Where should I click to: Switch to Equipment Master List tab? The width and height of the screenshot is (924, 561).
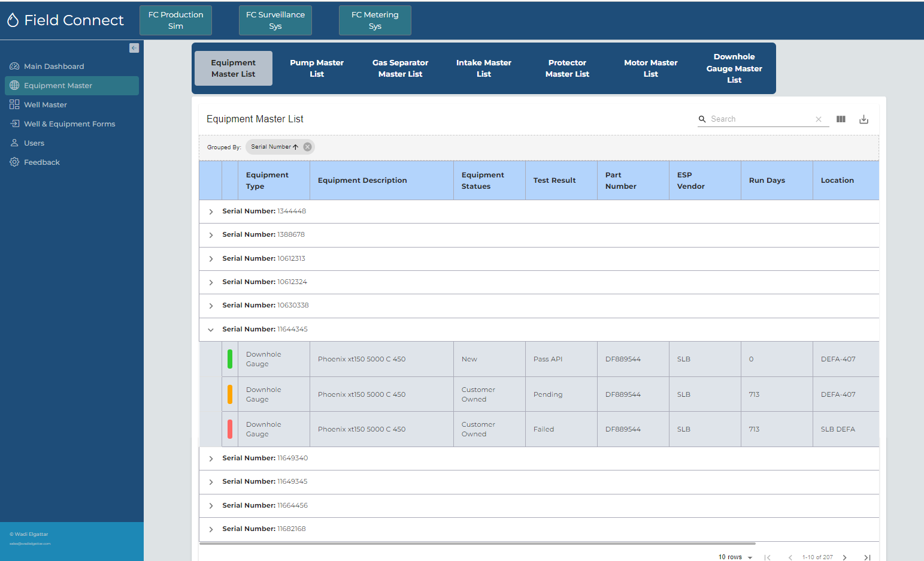click(234, 68)
